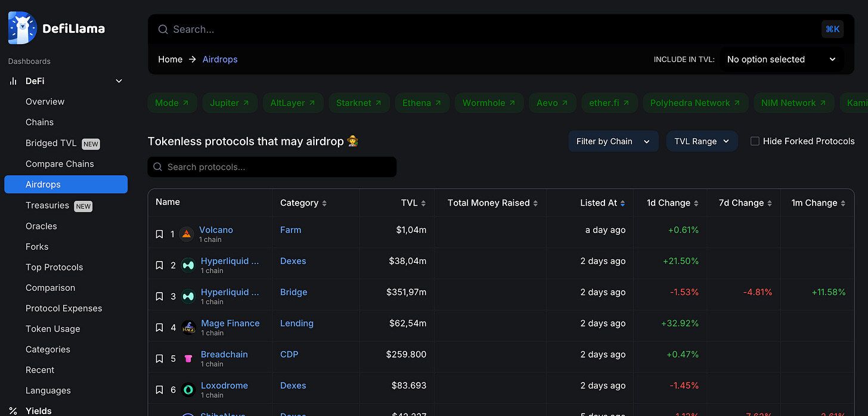Open Treasuries in sidebar
The height and width of the screenshot is (416, 868).
point(47,206)
